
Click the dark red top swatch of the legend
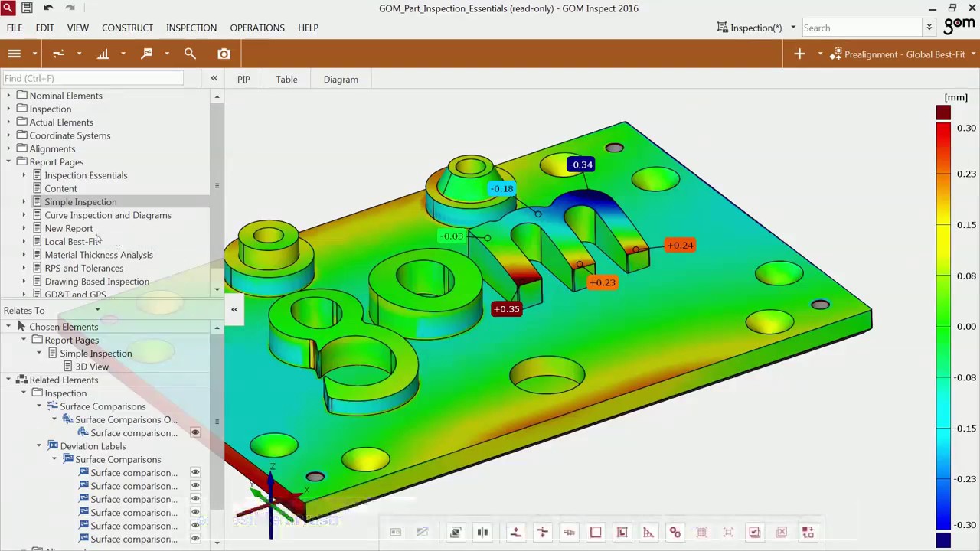[943, 112]
